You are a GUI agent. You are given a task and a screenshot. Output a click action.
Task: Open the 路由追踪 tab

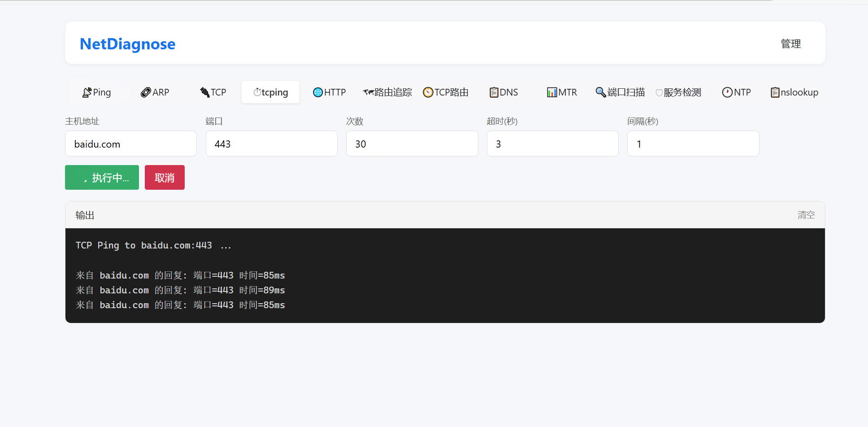tap(387, 92)
